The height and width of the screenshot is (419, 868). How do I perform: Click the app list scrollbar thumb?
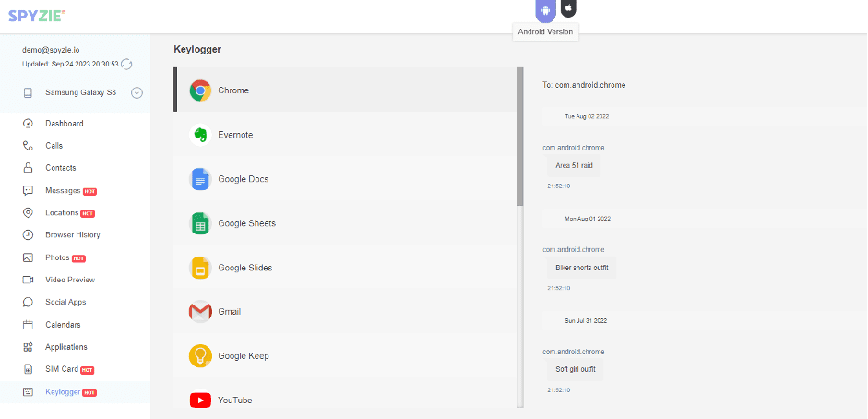(x=520, y=137)
